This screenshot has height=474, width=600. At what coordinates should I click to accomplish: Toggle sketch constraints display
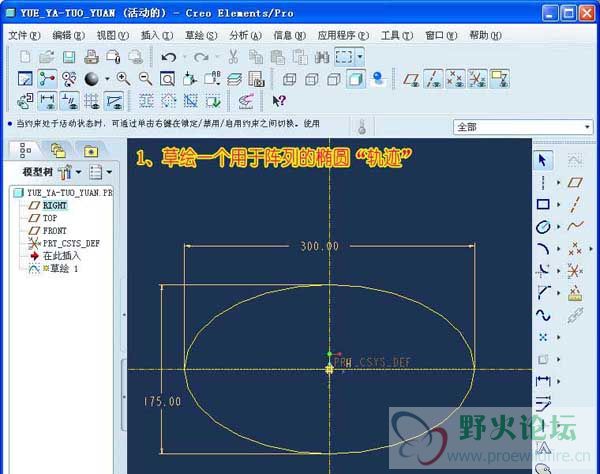tap(69, 101)
